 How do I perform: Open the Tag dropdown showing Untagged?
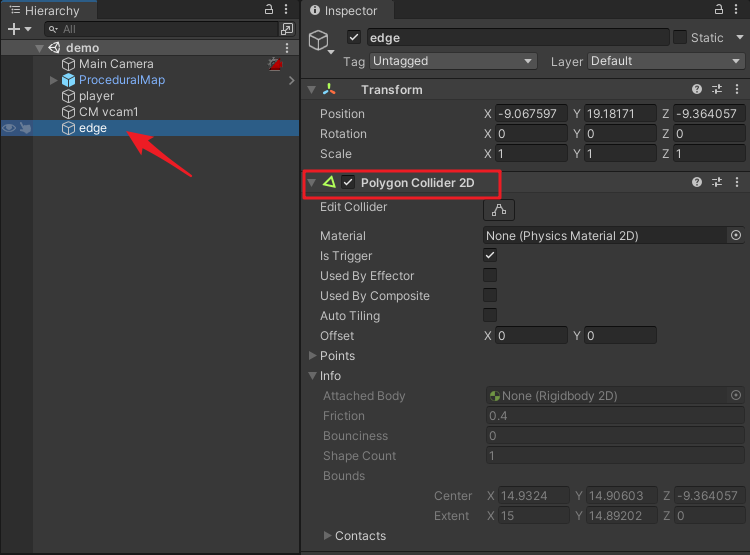[x=452, y=61]
